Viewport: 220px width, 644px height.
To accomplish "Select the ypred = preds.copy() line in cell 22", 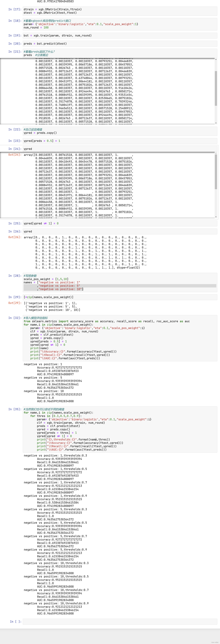I will click(40, 133).
